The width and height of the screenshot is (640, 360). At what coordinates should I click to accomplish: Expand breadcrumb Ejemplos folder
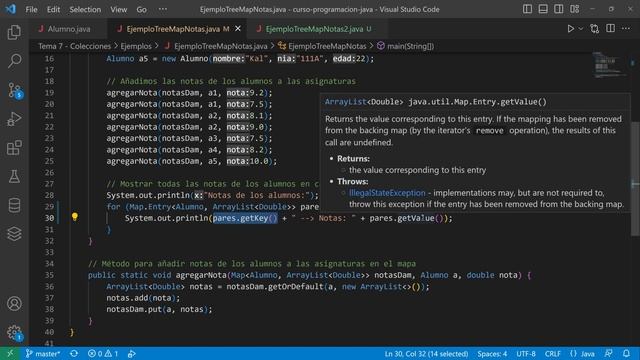coord(136,46)
